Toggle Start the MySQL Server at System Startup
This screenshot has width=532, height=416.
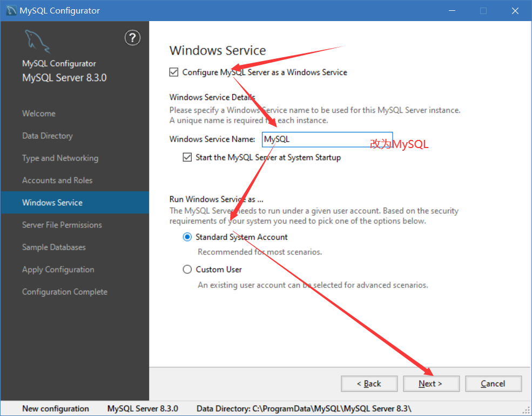pyautogui.click(x=187, y=157)
